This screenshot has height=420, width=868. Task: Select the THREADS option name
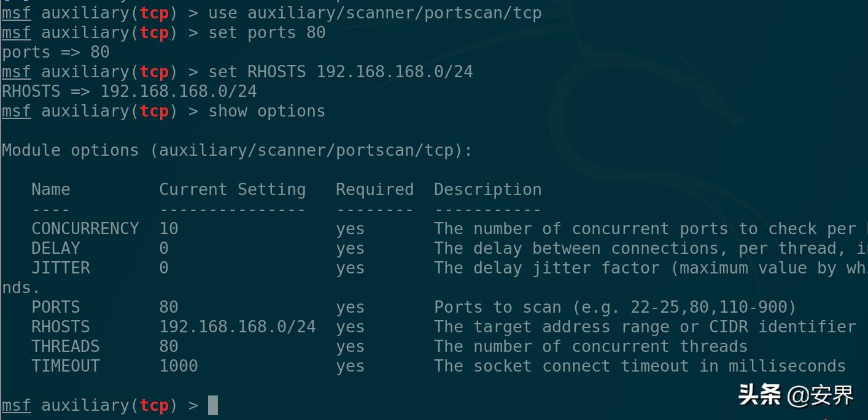(66, 346)
